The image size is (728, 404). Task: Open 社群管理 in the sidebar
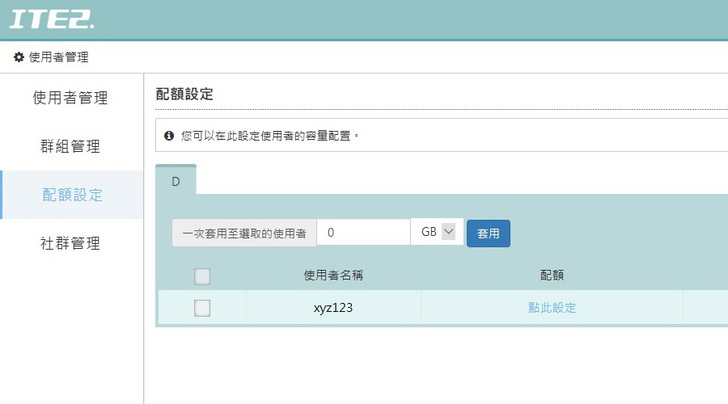click(70, 243)
